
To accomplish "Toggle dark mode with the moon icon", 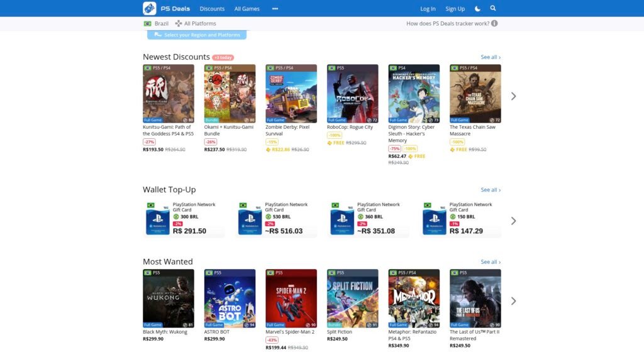I will (x=477, y=9).
